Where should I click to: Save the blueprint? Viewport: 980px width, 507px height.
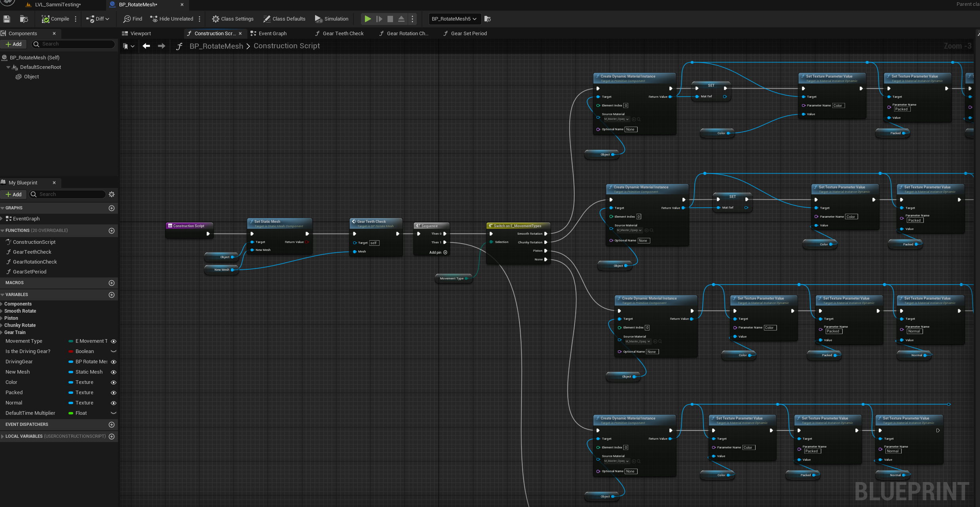point(6,19)
